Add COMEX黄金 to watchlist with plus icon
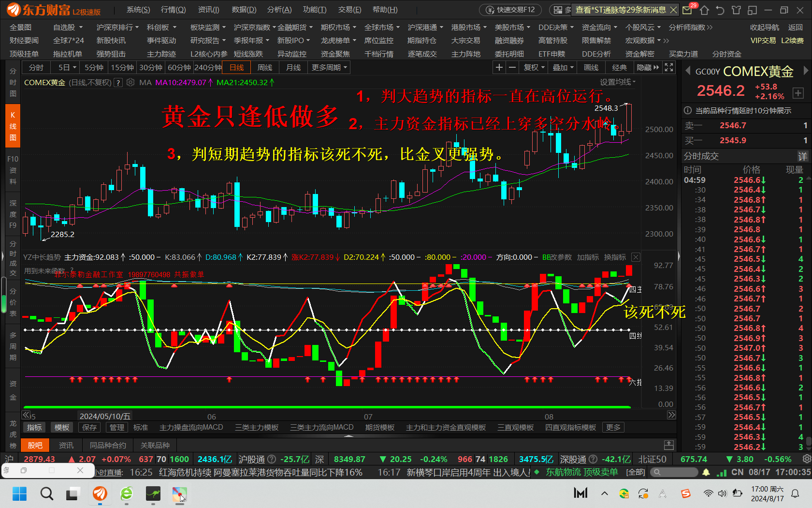 (x=798, y=93)
